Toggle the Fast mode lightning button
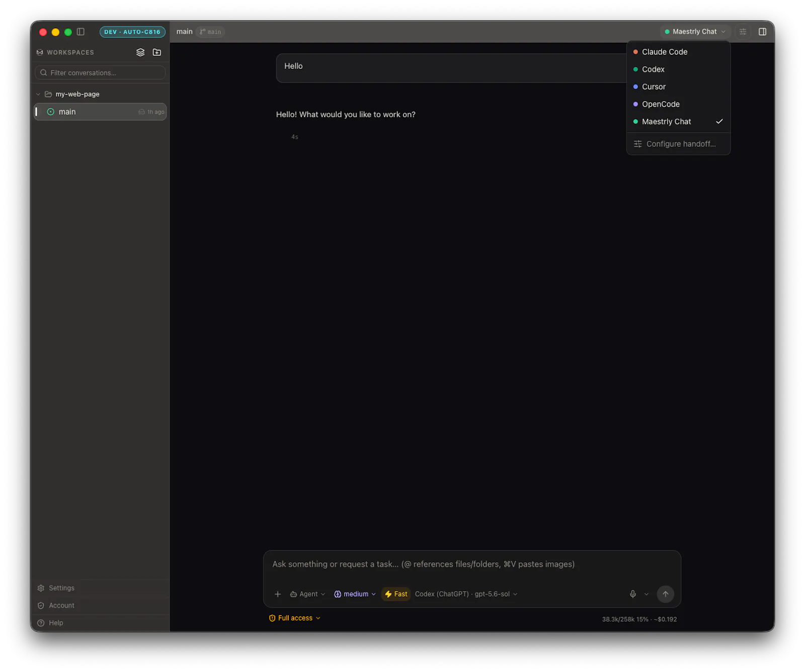Viewport: 805px width, 672px height. coord(396,594)
